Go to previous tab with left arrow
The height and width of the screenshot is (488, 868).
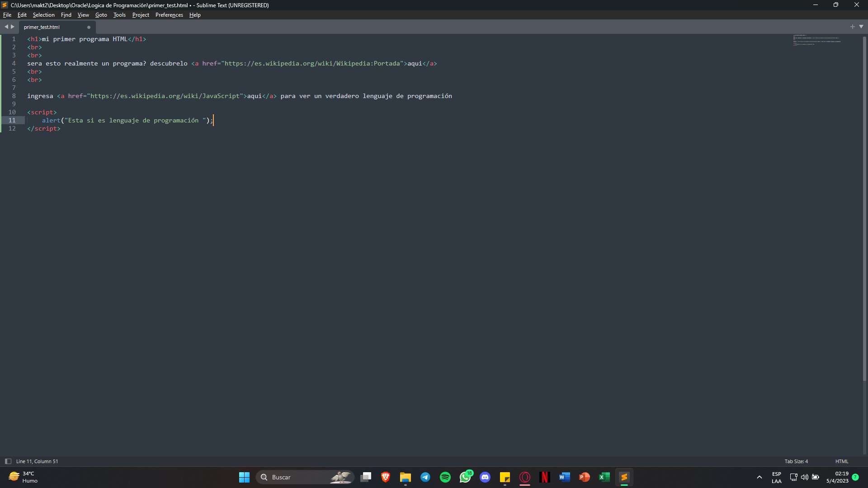tap(6, 27)
